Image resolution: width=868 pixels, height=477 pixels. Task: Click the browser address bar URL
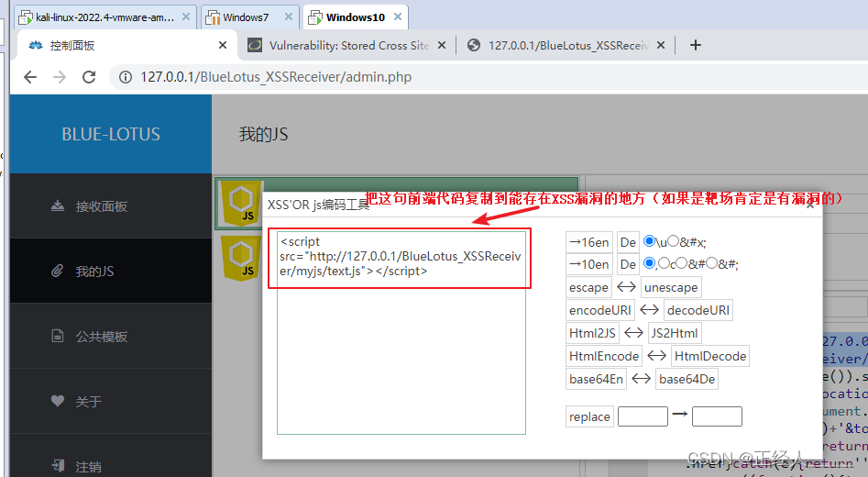point(276,77)
